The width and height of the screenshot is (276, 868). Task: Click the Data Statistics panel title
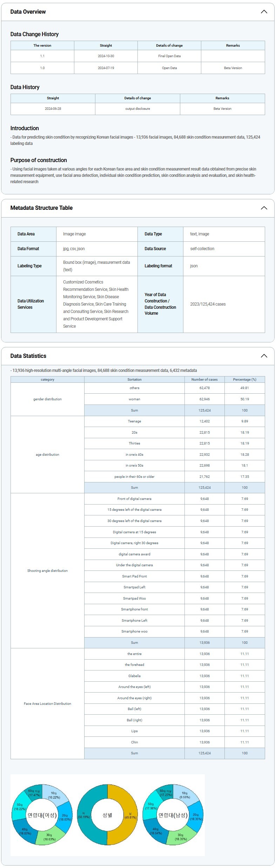(x=28, y=356)
